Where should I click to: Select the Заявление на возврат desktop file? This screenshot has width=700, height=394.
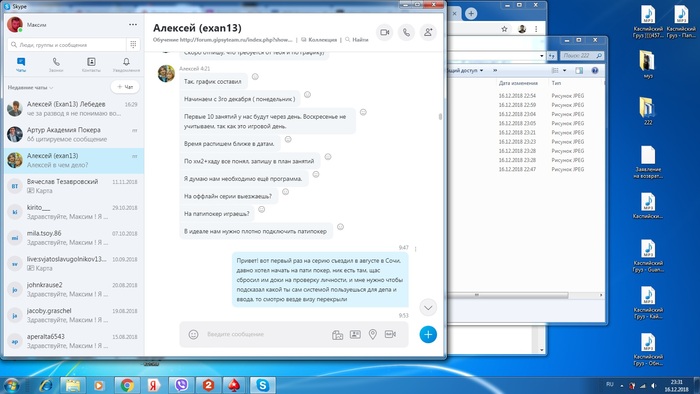pyautogui.click(x=648, y=162)
